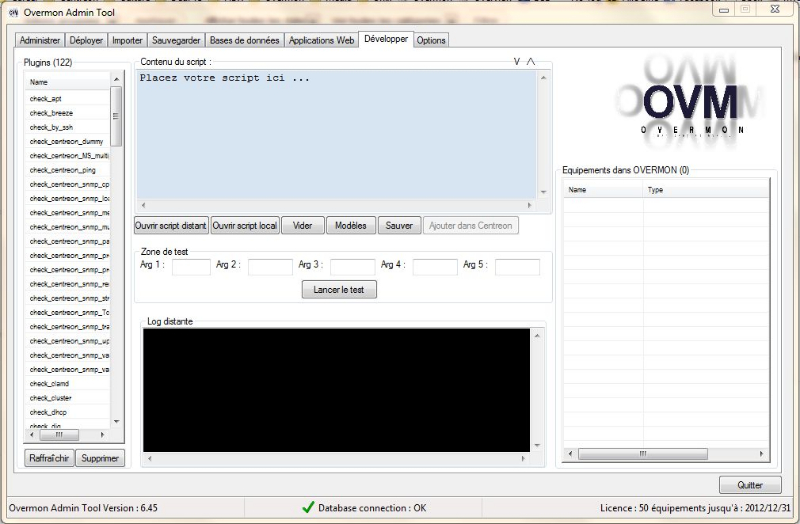Image resolution: width=800 pixels, height=524 pixels.
Task: Focus the Arg 2 input field
Action: pos(270,267)
